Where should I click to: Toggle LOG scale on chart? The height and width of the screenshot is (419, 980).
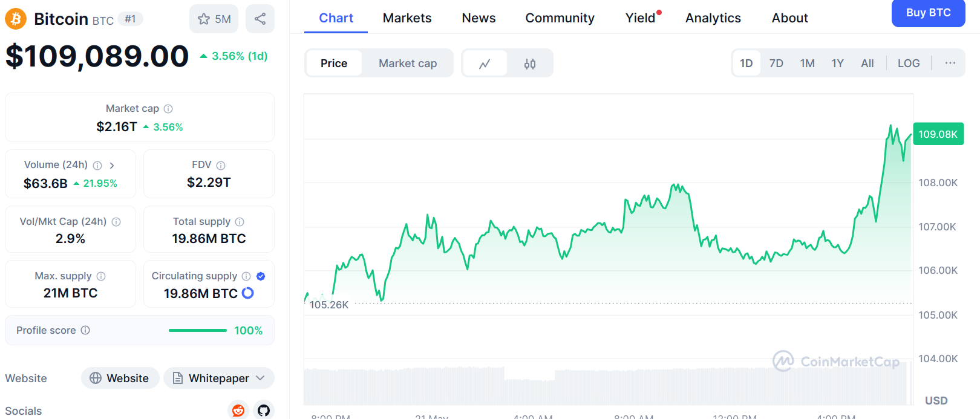[909, 63]
